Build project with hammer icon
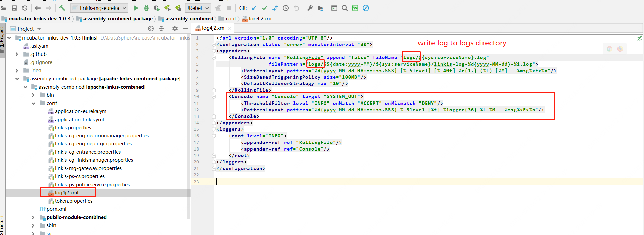 [62, 8]
